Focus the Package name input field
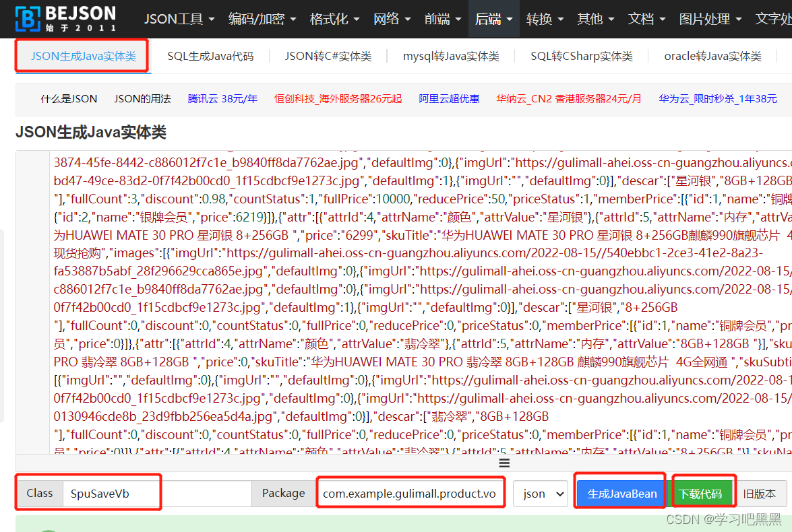This screenshot has height=532, width=792. click(x=410, y=494)
